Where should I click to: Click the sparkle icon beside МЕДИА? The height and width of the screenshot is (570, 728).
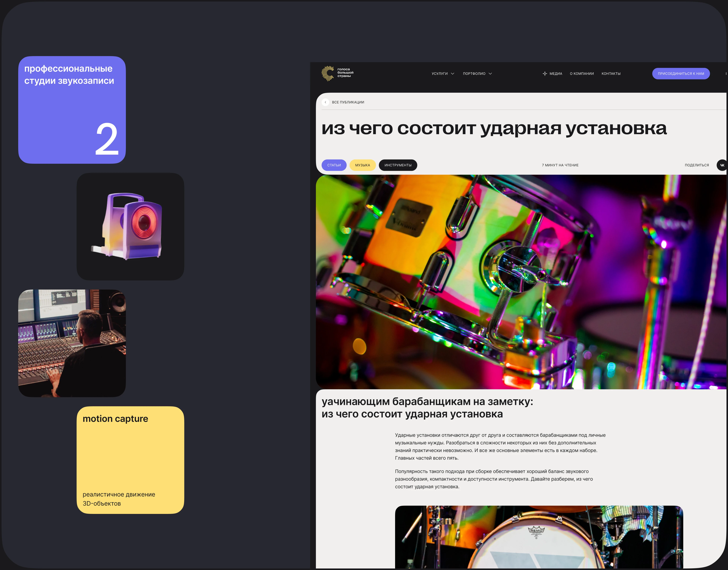[x=544, y=73]
